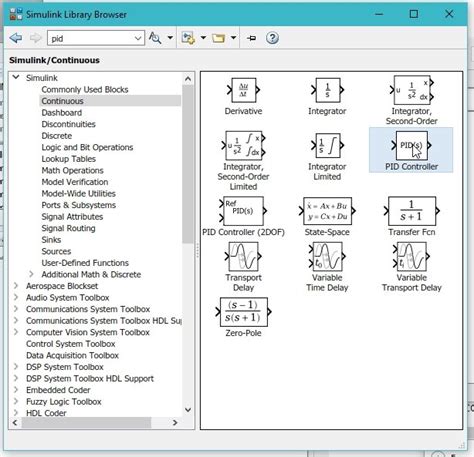This screenshot has height=457, width=474.
Task: Select the Integrator, Second-Order block
Action: point(412,90)
